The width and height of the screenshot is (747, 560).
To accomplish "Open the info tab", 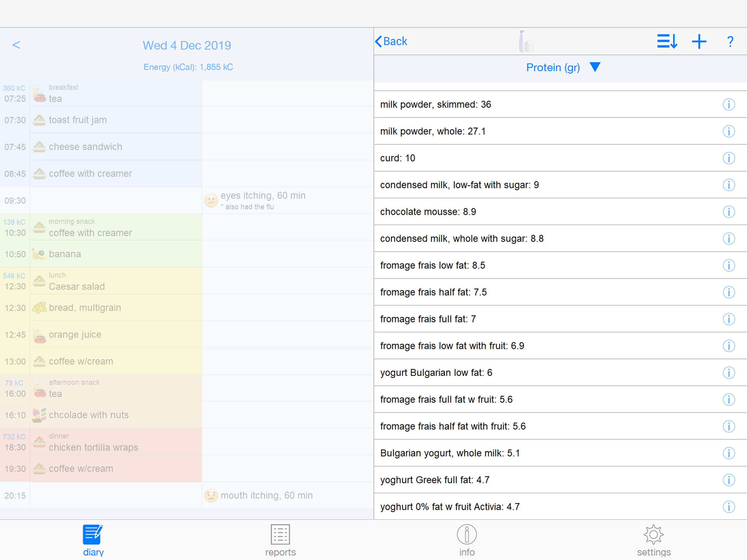I will (x=467, y=540).
